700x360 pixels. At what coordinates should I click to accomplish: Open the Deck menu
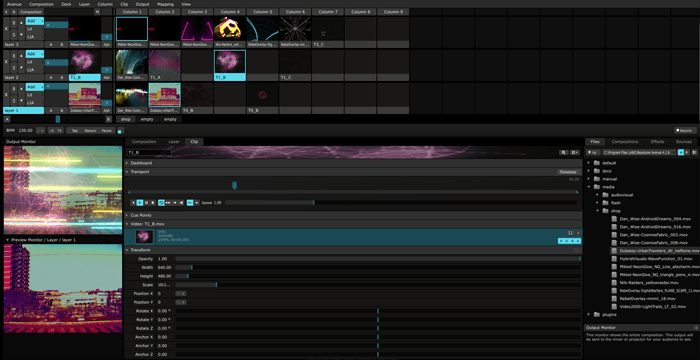66,4
